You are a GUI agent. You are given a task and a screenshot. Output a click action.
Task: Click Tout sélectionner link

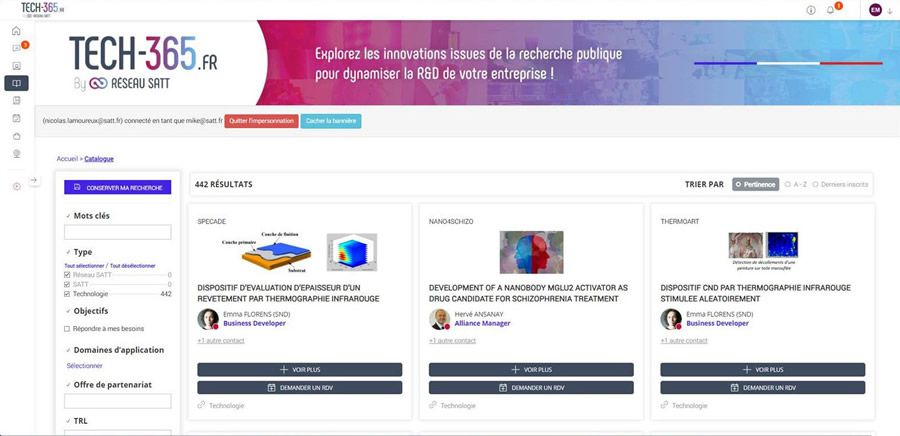pos(84,266)
